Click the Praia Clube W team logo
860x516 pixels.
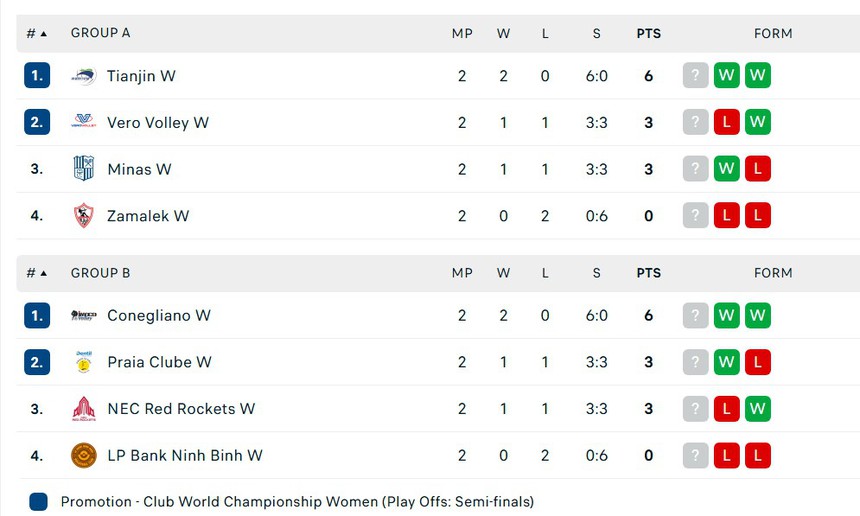tap(84, 362)
